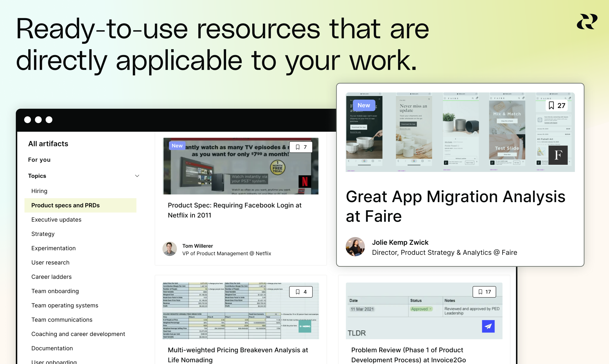Select the For you section
This screenshot has width=609, height=364.
(39, 160)
